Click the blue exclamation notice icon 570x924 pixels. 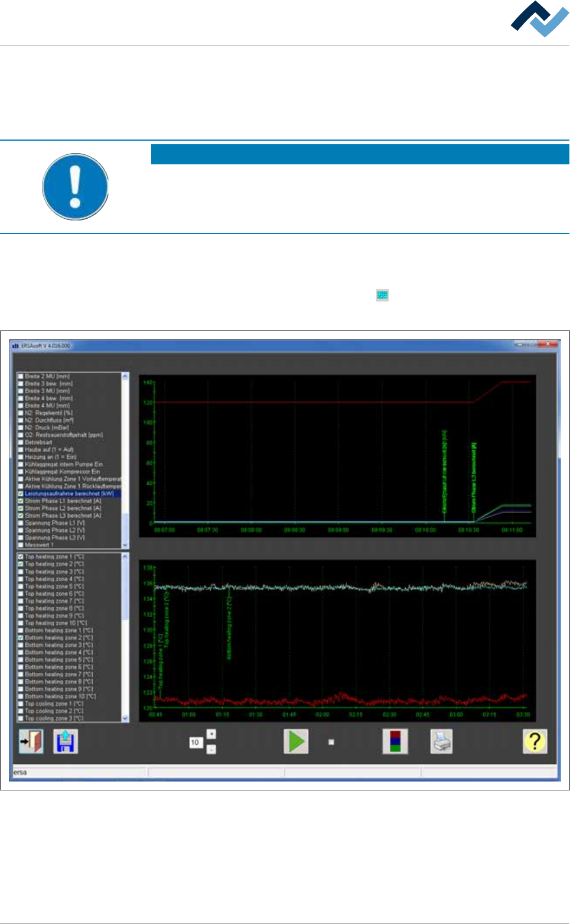[76, 187]
